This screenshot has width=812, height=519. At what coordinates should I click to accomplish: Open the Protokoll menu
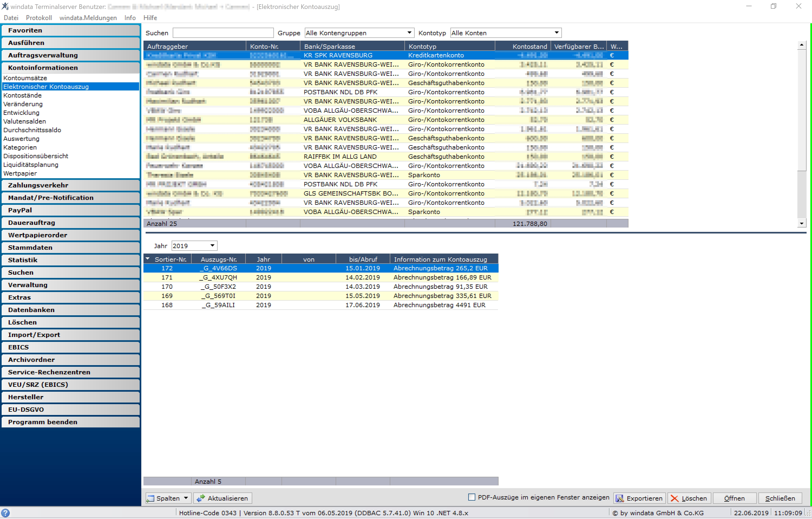coord(39,18)
